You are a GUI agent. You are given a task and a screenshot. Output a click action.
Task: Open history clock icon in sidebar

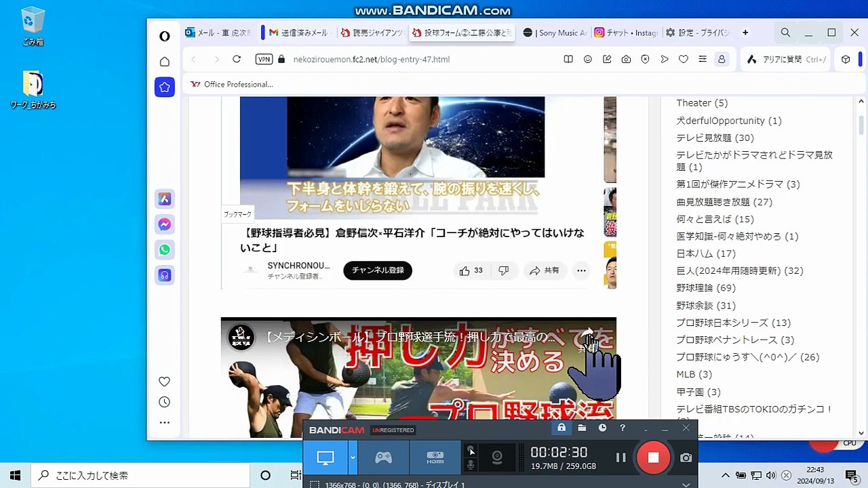pos(164,402)
